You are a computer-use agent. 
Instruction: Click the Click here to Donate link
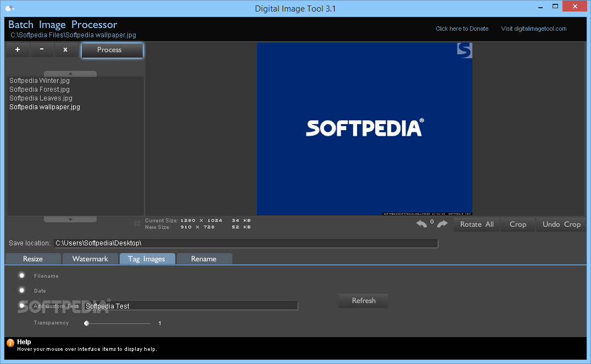(x=462, y=29)
